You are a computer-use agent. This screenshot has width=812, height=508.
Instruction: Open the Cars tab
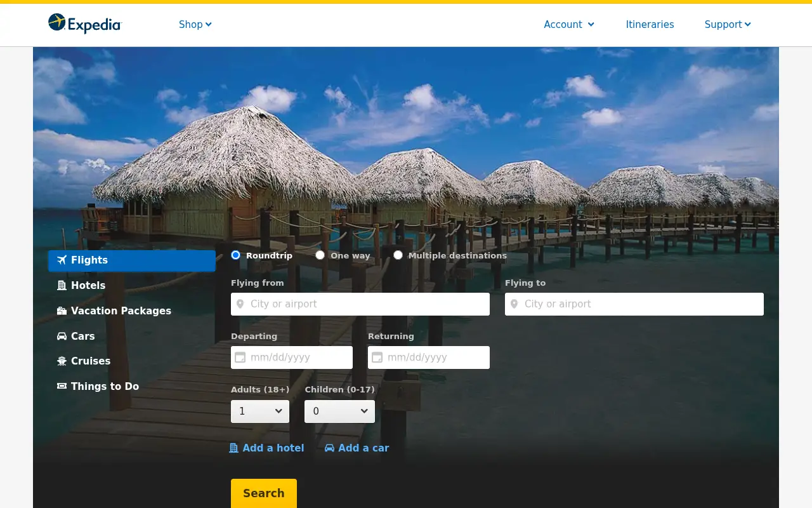point(132,337)
